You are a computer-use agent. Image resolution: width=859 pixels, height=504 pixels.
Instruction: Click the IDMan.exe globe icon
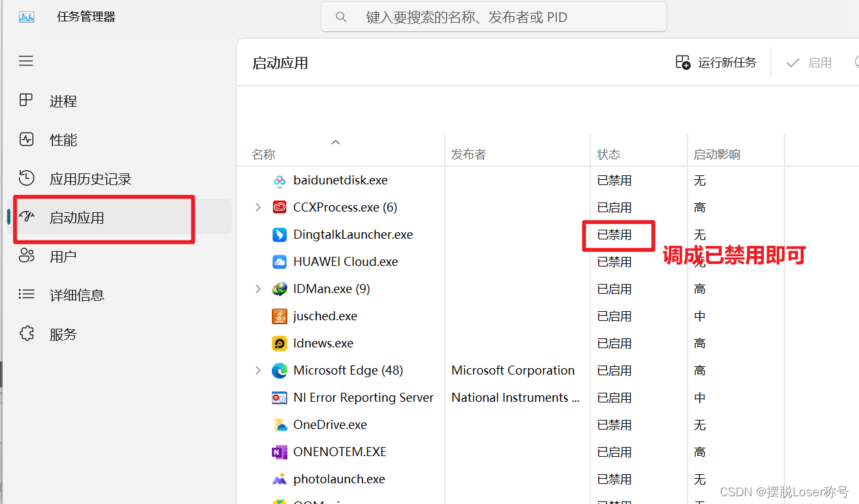point(280,289)
